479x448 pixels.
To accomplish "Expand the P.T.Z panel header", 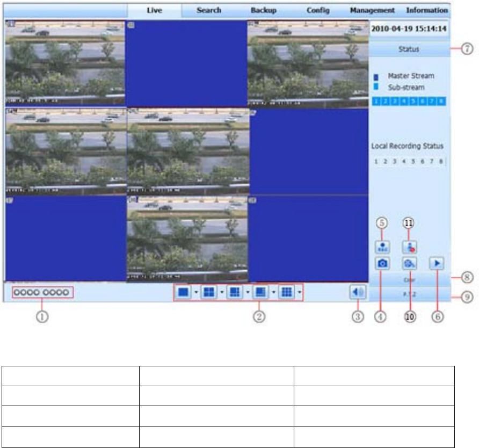I will click(409, 294).
